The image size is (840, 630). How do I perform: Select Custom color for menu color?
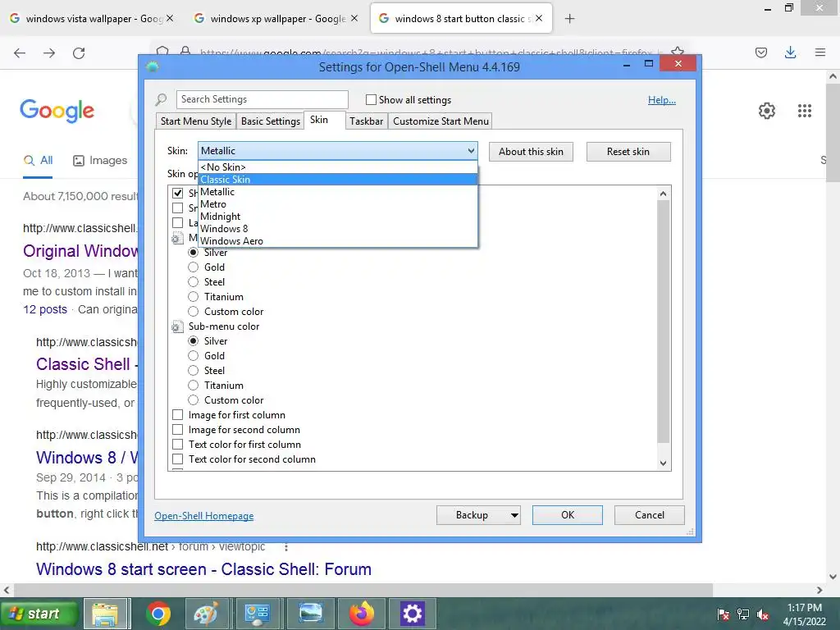tap(194, 311)
